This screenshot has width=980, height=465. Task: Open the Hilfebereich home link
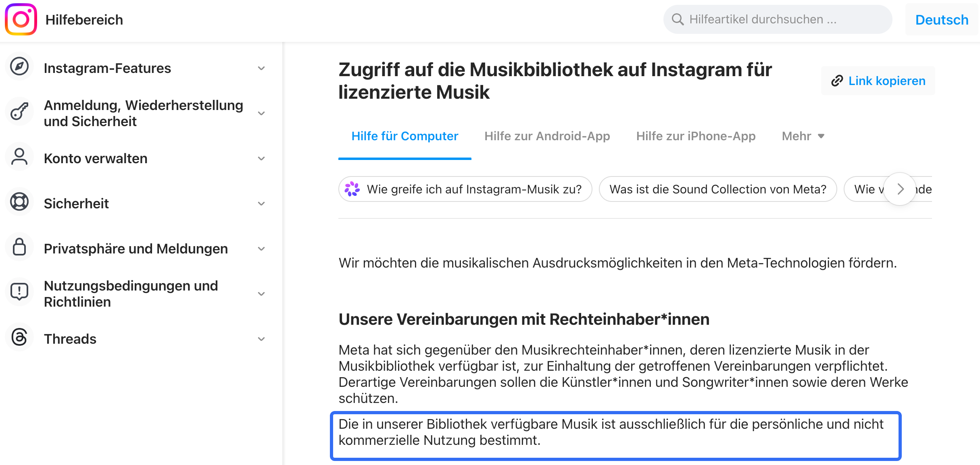tap(84, 20)
